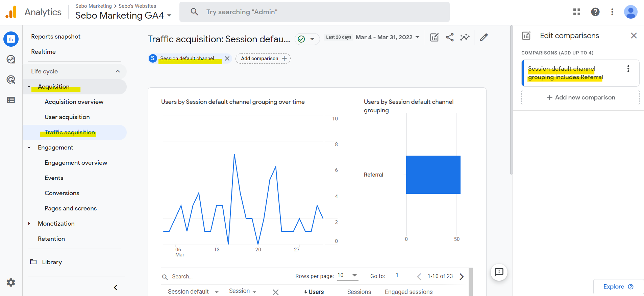The height and width of the screenshot is (296, 644).
Task: Open the Engagement overview report
Action: 76,163
